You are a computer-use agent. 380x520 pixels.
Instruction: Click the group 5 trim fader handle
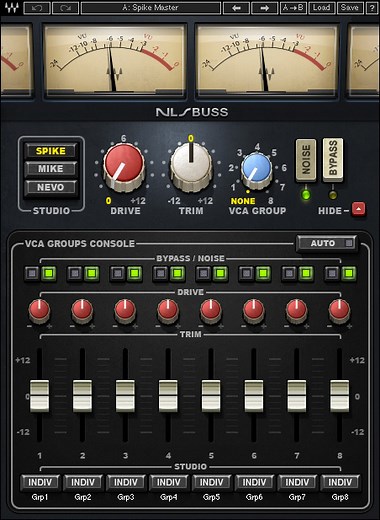point(211,396)
